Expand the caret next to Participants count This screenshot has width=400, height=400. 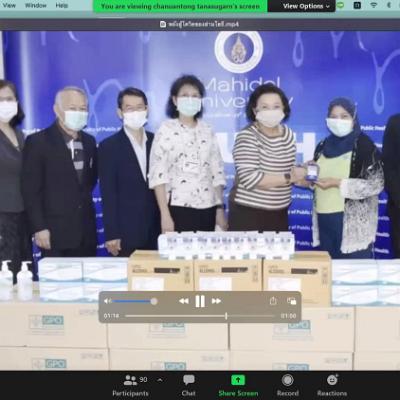pos(160,380)
